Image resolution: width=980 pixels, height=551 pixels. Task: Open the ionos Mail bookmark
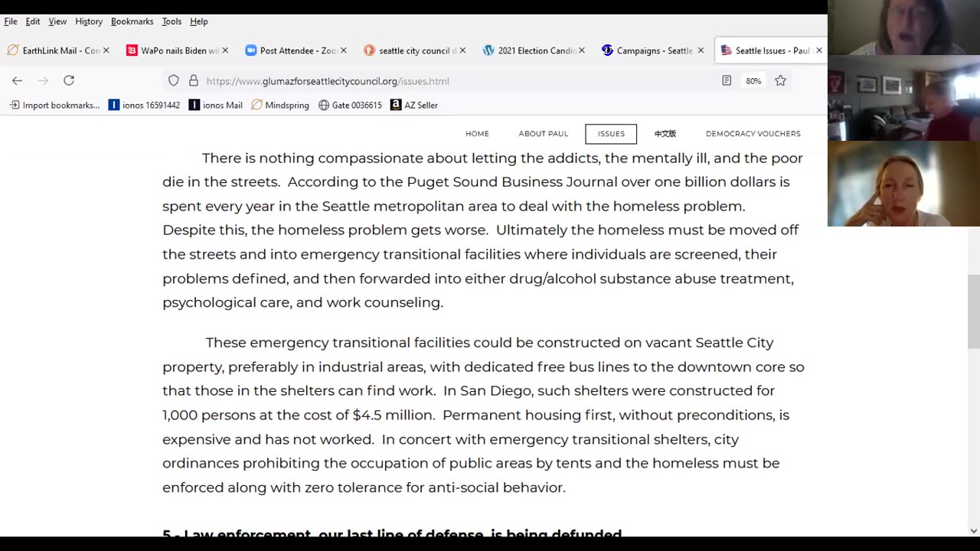tap(215, 105)
